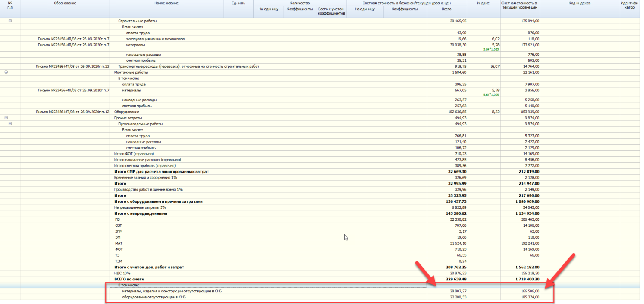Click the Обоснование column header
This screenshot has height=304, width=644.
click(x=65, y=3)
